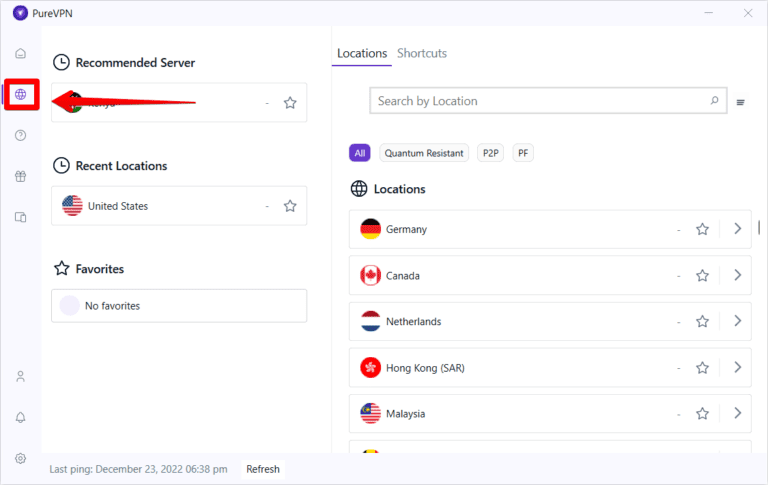Open the user profile icon

click(x=20, y=377)
